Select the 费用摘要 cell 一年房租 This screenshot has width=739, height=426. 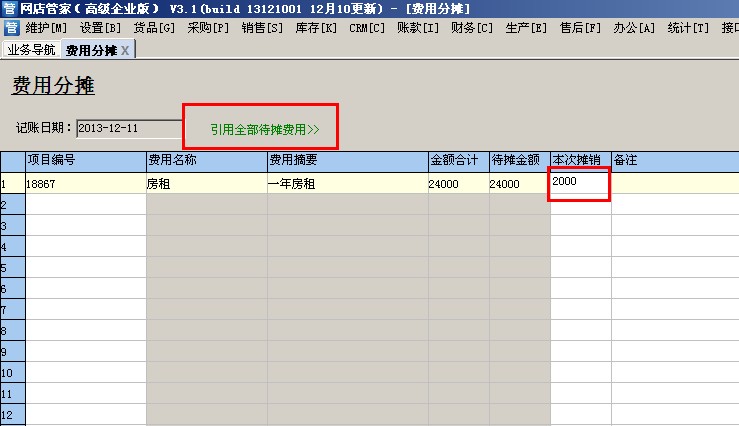346,184
